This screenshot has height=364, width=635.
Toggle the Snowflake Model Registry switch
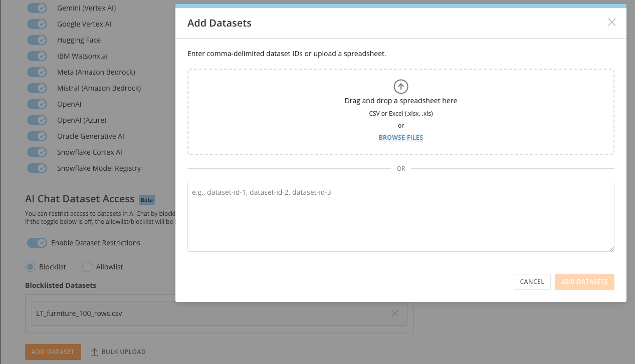tap(37, 168)
